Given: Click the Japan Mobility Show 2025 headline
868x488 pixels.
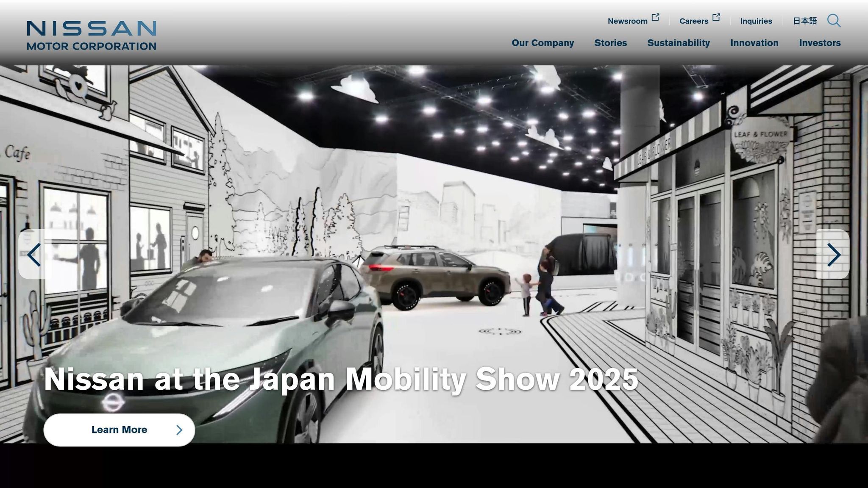Looking at the screenshot, I should coord(341,379).
